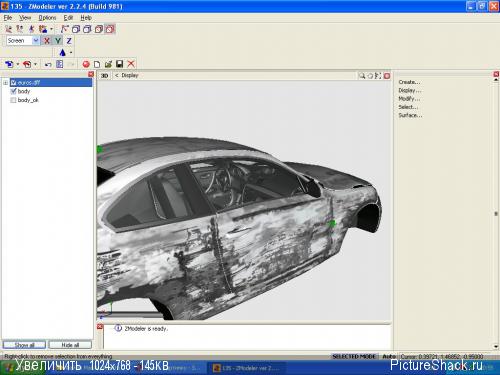This screenshot has height=375, width=500.
Task: Expand the Modify... command group
Action: click(x=409, y=99)
